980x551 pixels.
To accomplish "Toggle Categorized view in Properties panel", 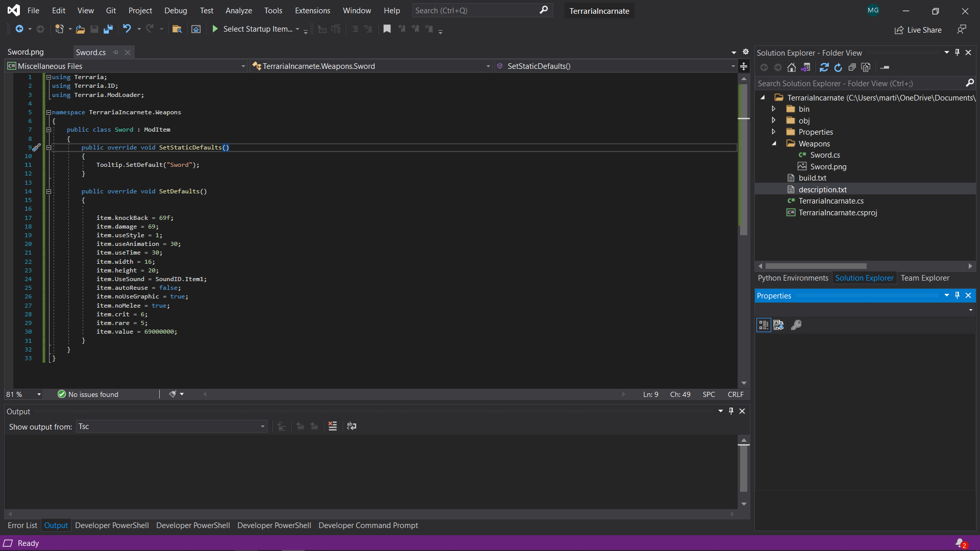I will [x=764, y=325].
